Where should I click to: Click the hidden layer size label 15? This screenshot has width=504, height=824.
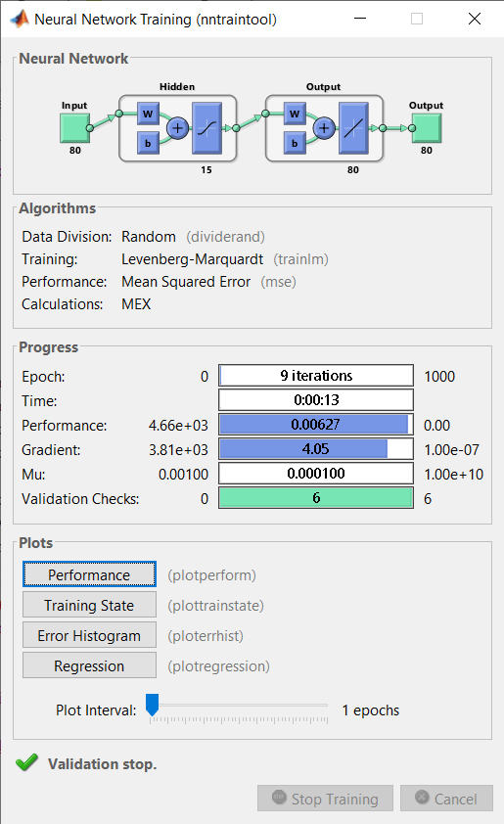click(x=206, y=169)
